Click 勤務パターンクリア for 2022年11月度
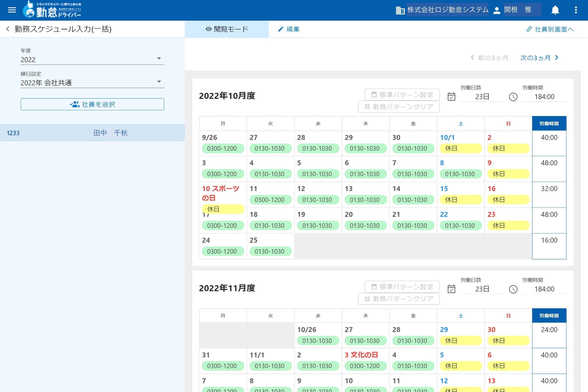The height and width of the screenshot is (392, 588). pyautogui.click(x=399, y=299)
